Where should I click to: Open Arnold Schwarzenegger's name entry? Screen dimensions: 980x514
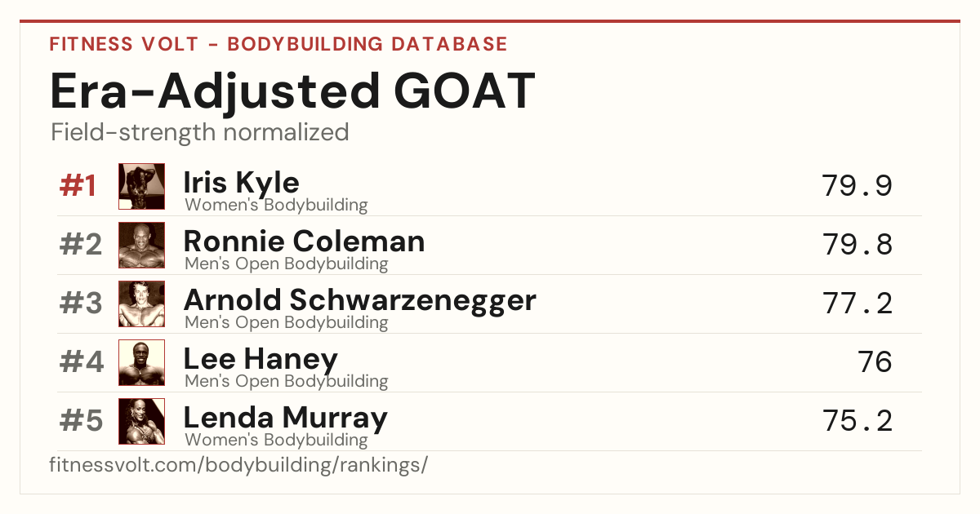point(360,300)
